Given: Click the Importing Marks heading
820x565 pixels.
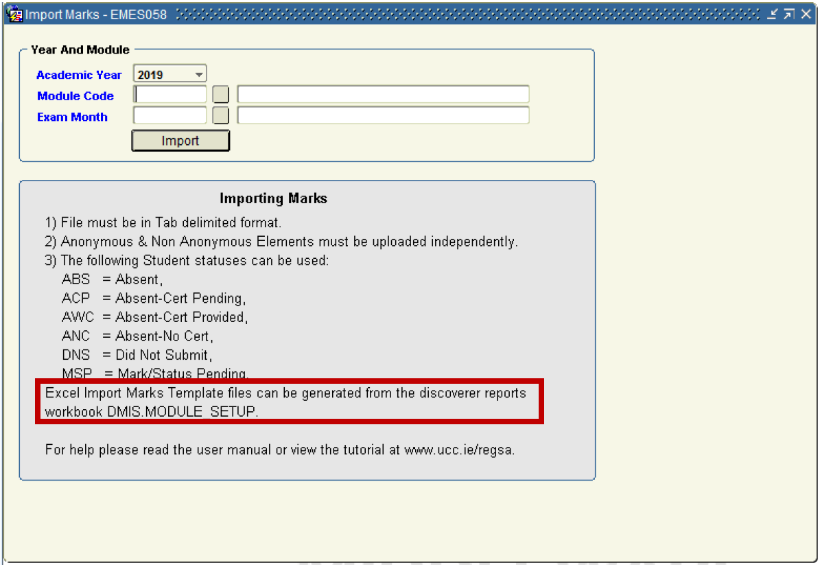Looking at the screenshot, I should pos(273,199).
